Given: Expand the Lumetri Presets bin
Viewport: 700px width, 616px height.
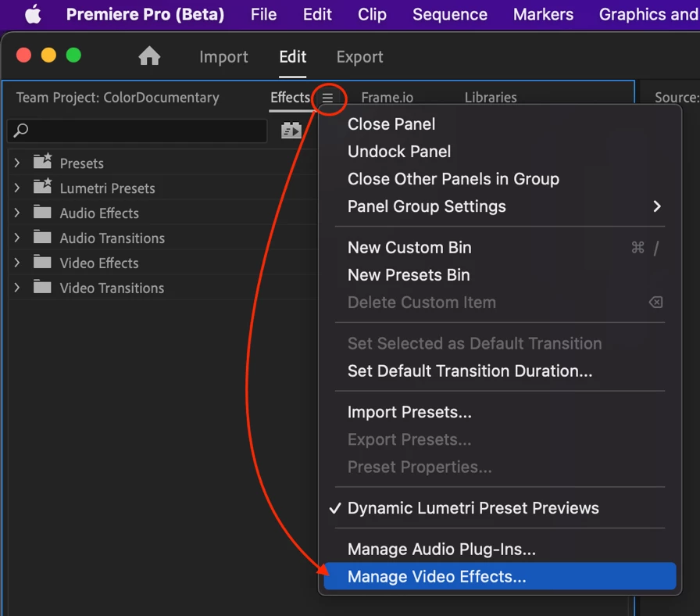Looking at the screenshot, I should tap(17, 188).
